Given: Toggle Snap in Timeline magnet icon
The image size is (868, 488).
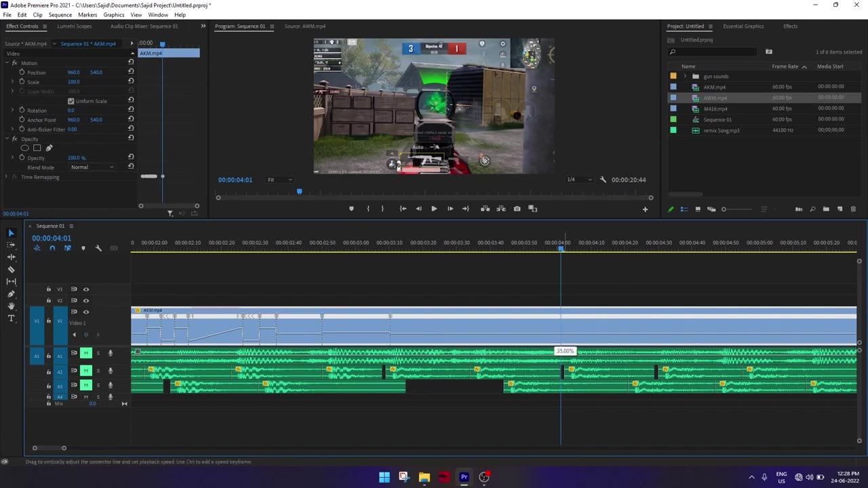Looking at the screenshot, I should [x=52, y=248].
